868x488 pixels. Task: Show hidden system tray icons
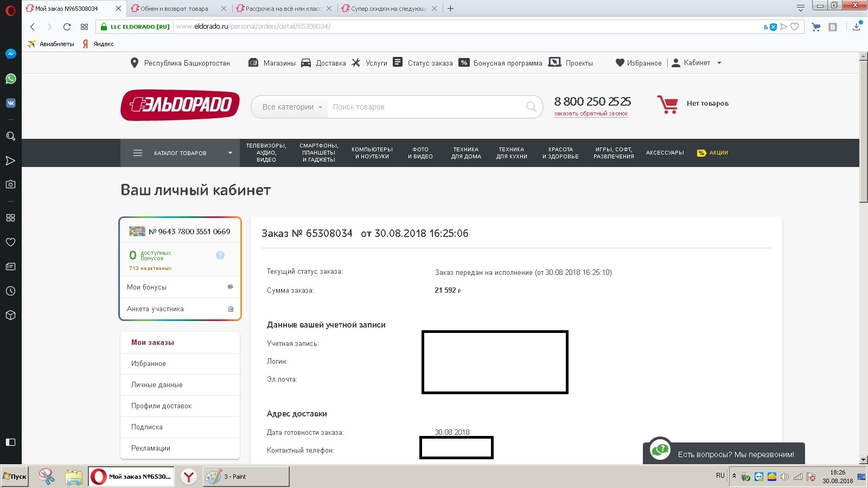[x=734, y=477]
